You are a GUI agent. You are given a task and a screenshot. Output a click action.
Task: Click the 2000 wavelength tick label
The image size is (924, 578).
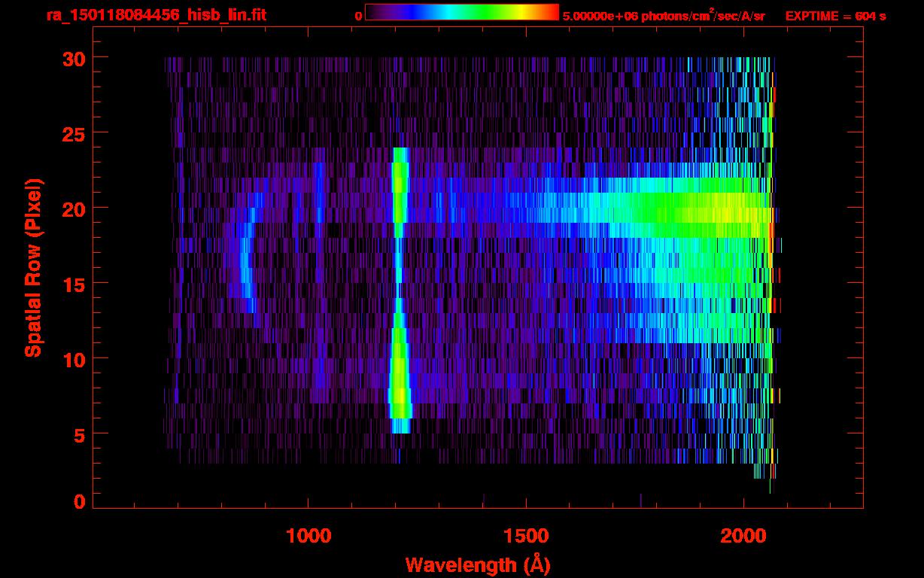tap(743, 536)
